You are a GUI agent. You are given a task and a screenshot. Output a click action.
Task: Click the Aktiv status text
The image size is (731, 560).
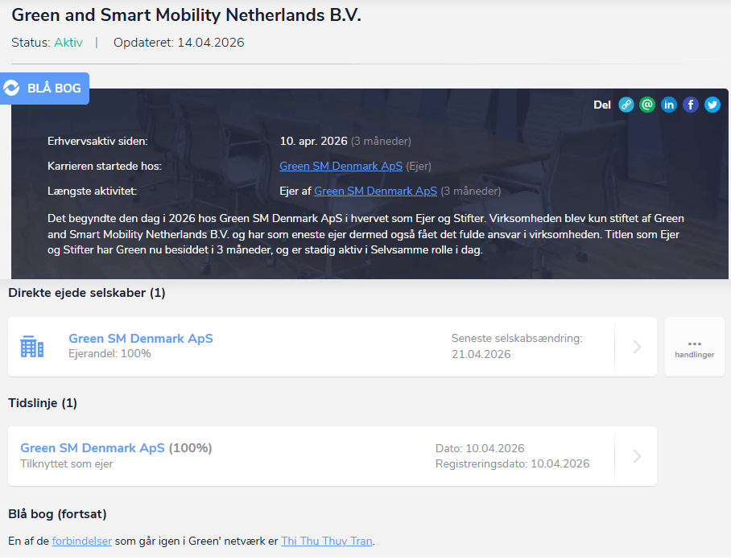[x=68, y=43]
